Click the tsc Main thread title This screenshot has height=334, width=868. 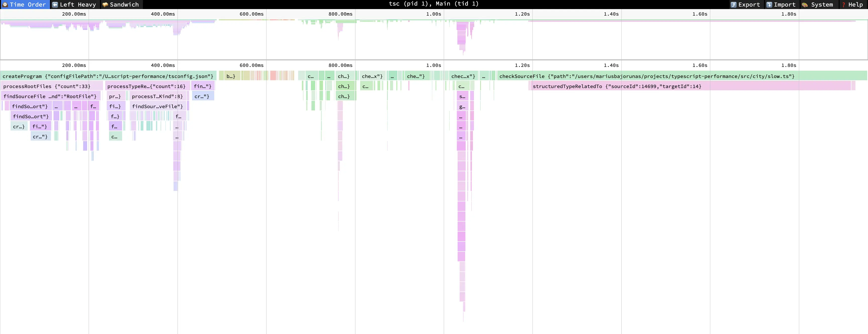point(434,4)
